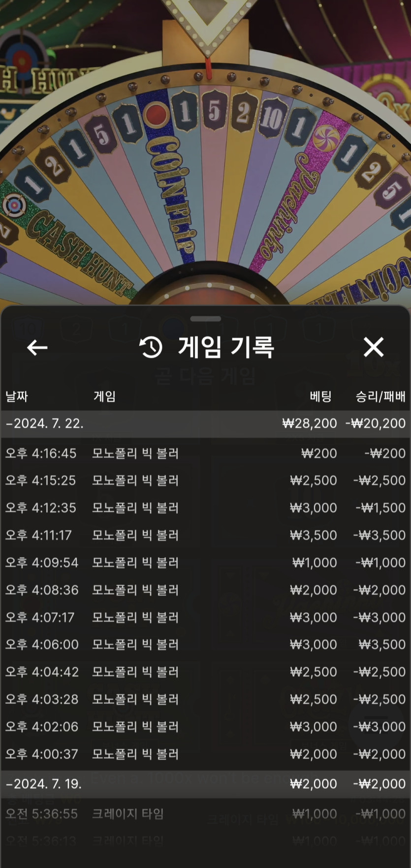The width and height of the screenshot is (411, 868).
Task: Select the 오후 4:12:35 Monopoly Big Baller entry
Action: (x=206, y=508)
